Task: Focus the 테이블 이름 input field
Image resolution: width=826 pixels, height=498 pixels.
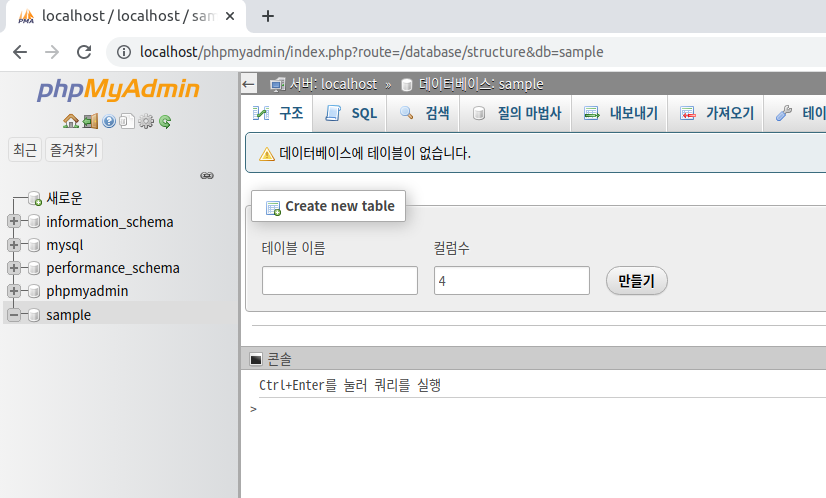Action: (x=340, y=280)
